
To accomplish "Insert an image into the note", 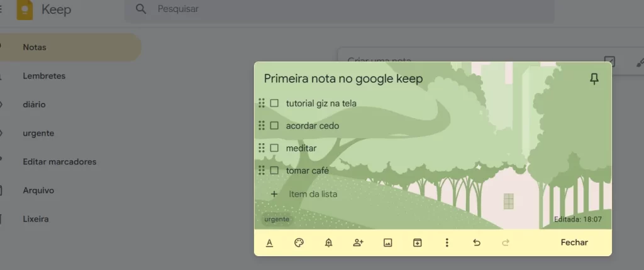I will tap(388, 243).
